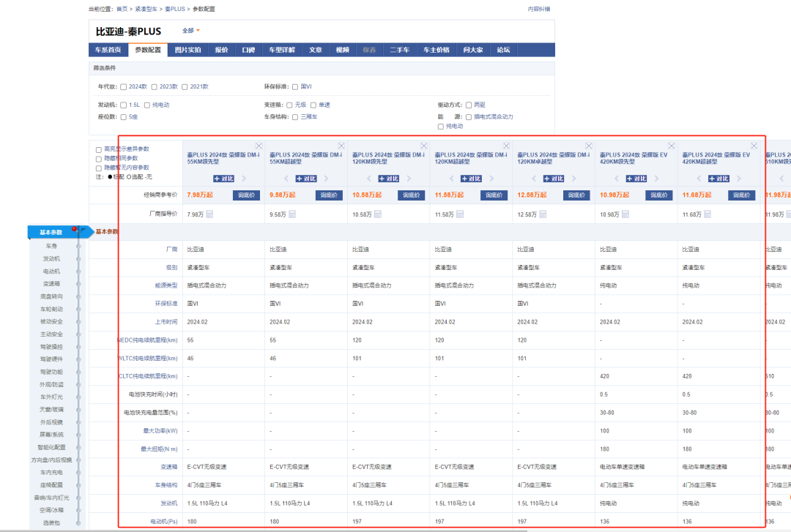Open the price calculator icon beside 11.58万
The width and height of the screenshot is (791, 532).
(x=460, y=214)
